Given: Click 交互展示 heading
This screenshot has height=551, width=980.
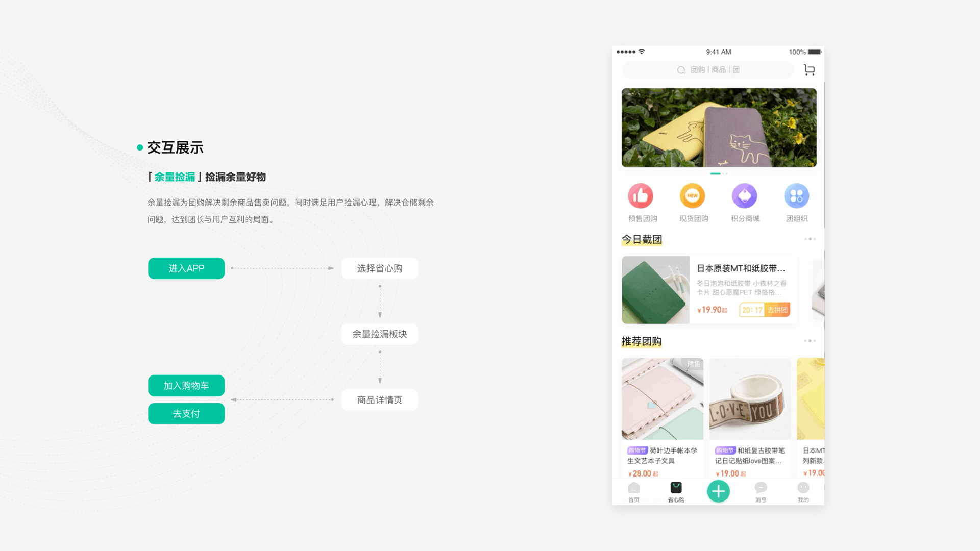Looking at the screenshot, I should (175, 148).
